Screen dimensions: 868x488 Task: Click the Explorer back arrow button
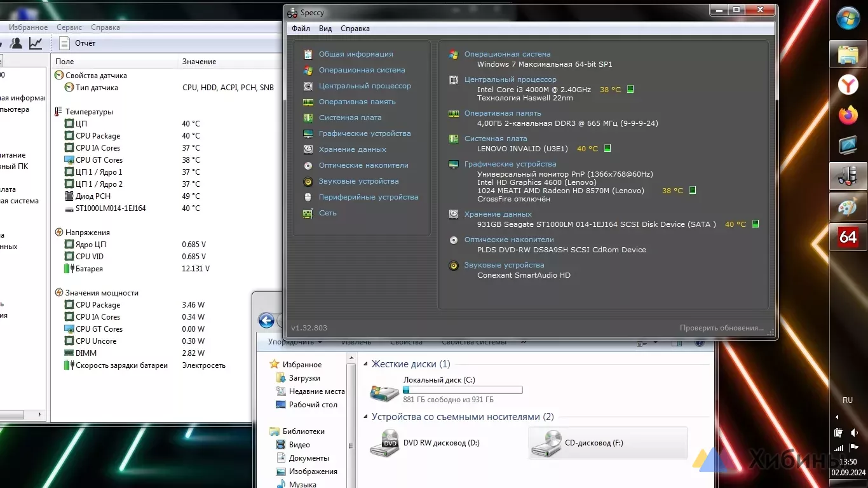pyautogui.click(x=266, y=321)
